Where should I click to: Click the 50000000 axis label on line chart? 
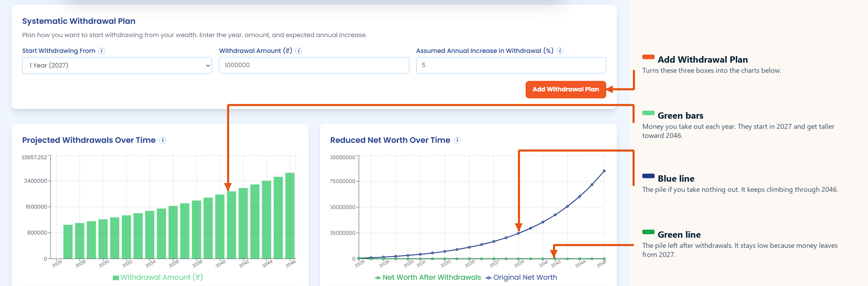(343, 207)
